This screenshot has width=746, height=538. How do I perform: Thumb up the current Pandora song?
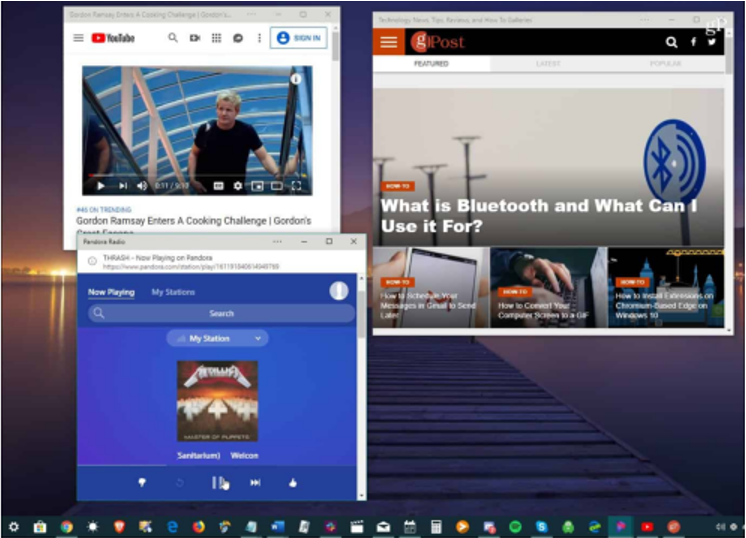293,483
